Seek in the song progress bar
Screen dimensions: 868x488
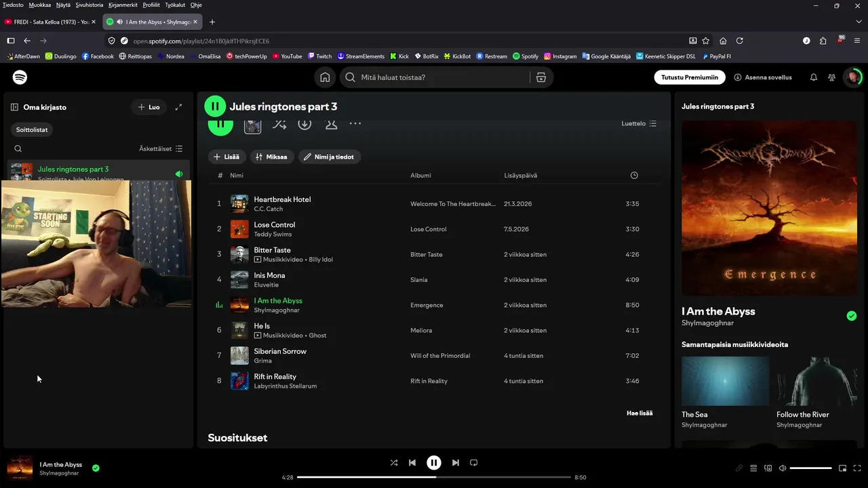(x=434, y=477)
